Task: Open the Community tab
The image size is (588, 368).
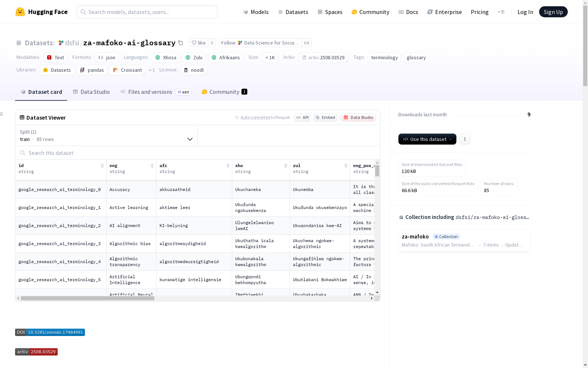Action: [x=224, y=92]
